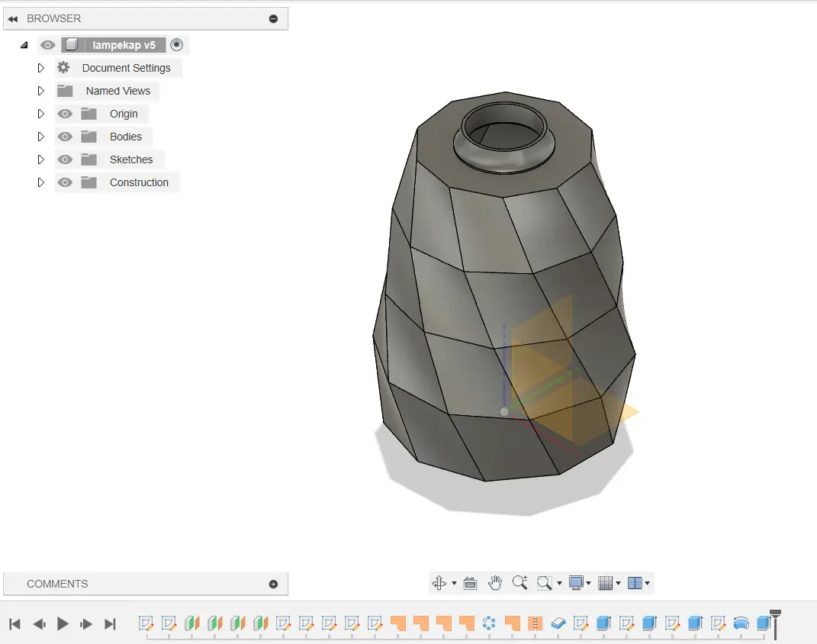Click the Viewports layout icon
This screenshot has height=644, width=817.
pyautogui.click(x=635, y=583)
